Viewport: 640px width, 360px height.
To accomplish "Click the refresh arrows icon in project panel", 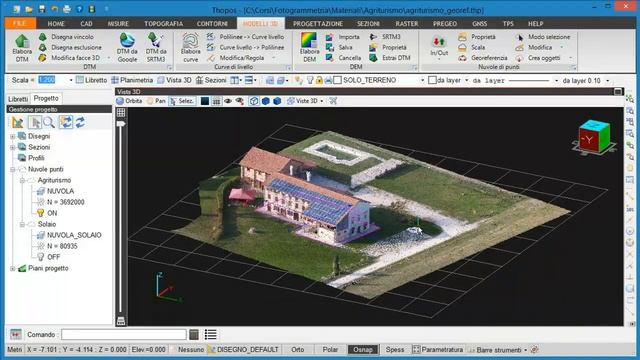I will [80, 122].
